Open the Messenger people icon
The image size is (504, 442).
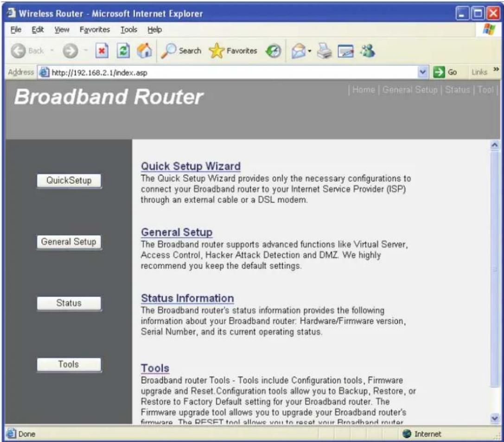(x=367, y=51)
